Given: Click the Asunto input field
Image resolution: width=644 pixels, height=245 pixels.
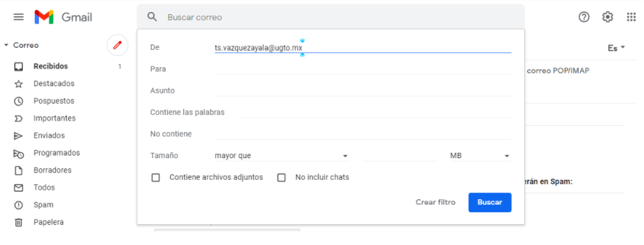Looking at the screenshot, I should click(x=362, y=91).
